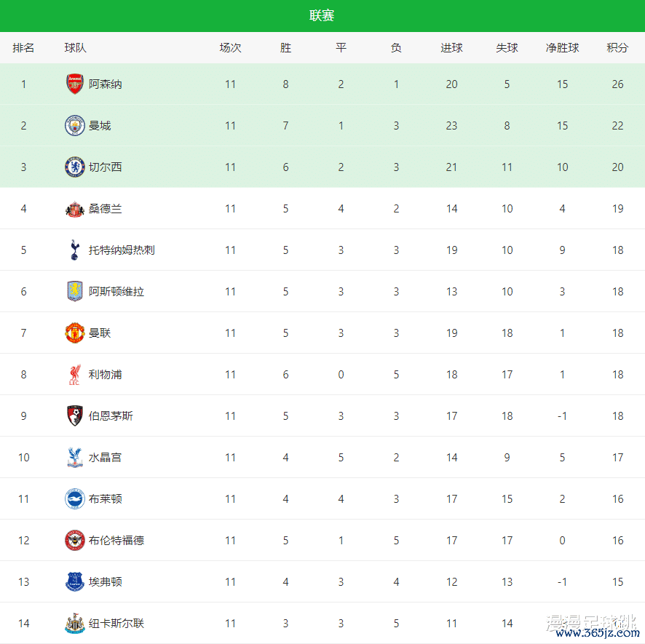Open the 阿森纳 team name link
Image resolution: width=645 pixels, height=644 pixels.
coord(106,84)
